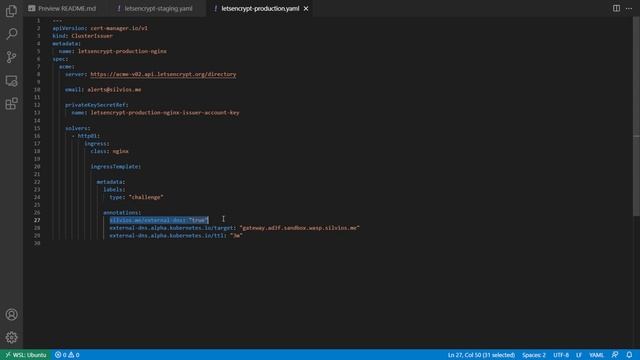Screen dimensions: 640x360
Task: Split the editor to the right
Action: [x=616, y=8]
